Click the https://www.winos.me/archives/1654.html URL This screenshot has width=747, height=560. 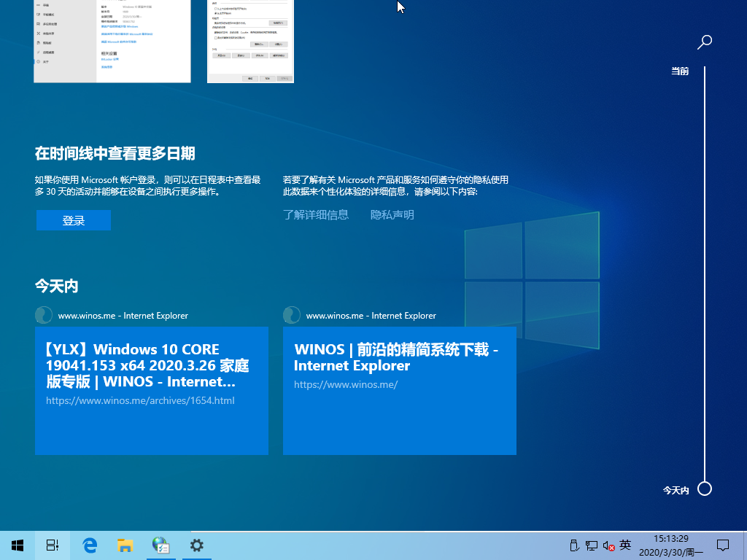[x=140, y=400]
